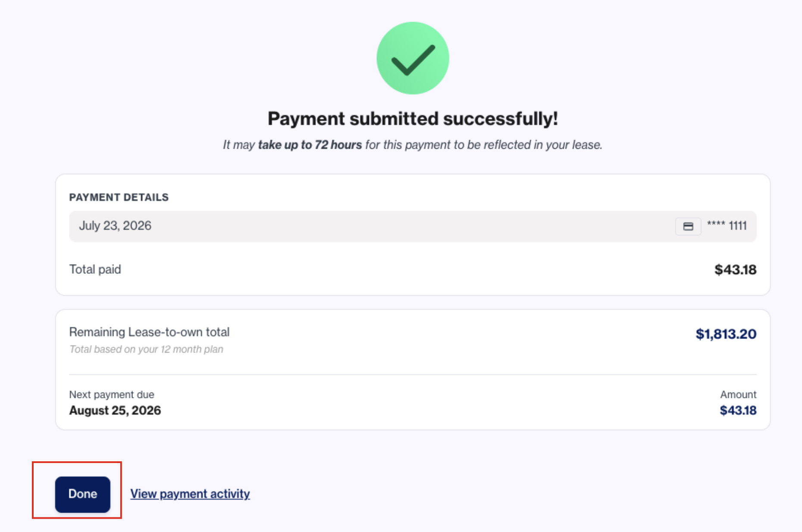This screenshot has height=532, width=802.
Task: Click the gray payment date row
Action: click(413, 226)
